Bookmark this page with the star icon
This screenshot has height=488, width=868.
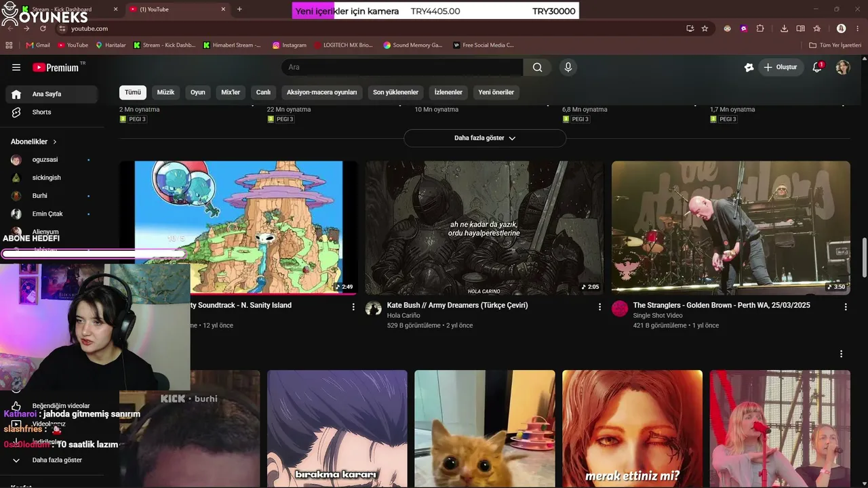point(705,28)
